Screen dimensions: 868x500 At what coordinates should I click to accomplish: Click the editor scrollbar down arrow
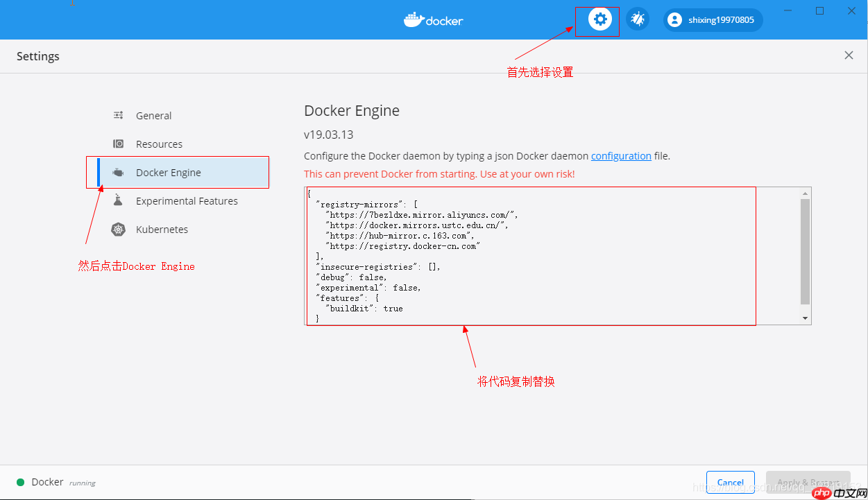tap(805, 318)
